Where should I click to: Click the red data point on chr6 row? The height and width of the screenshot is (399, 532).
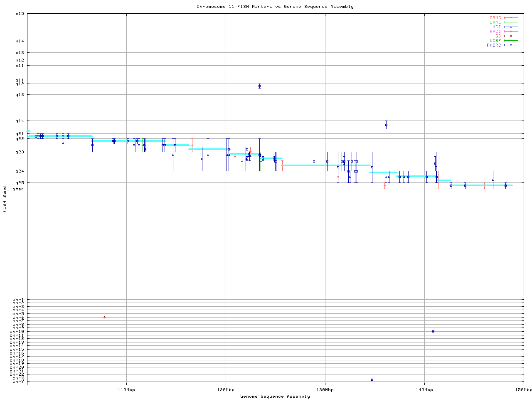click(104, 317)
